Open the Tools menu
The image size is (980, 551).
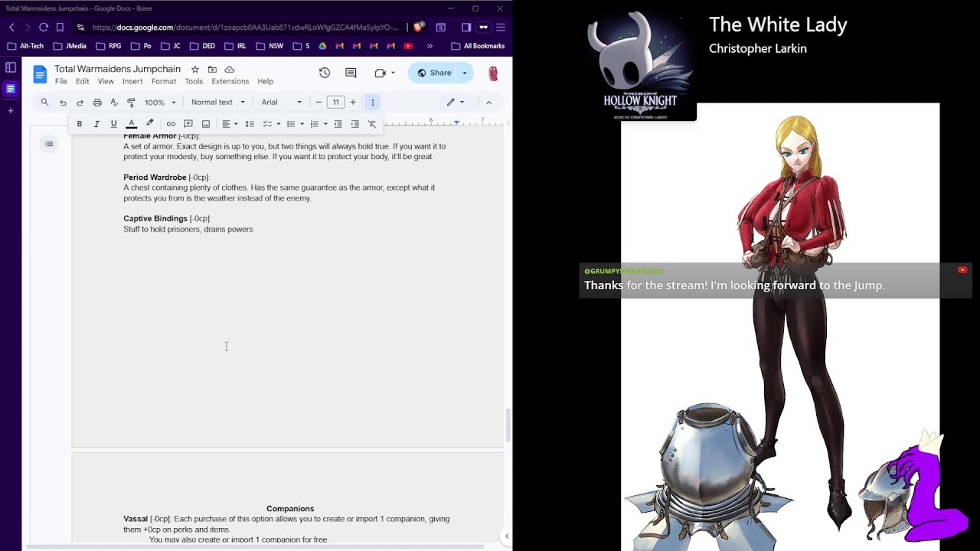tap(194, 81)
